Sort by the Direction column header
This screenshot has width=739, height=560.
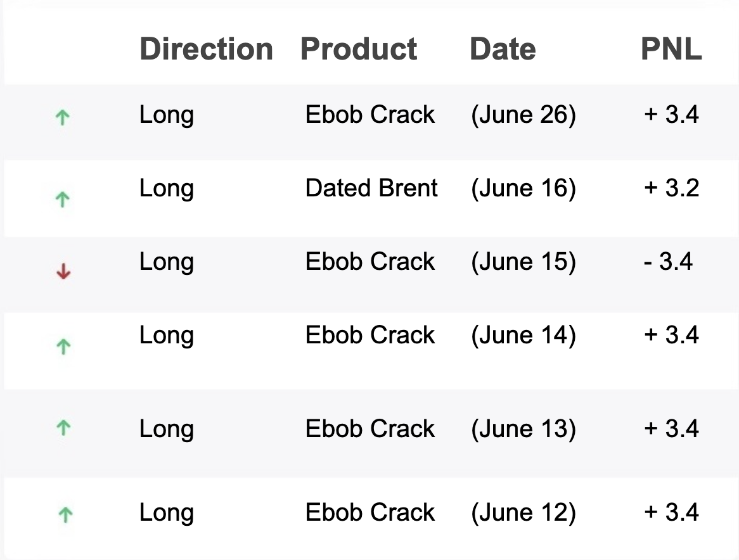[206, 49]
